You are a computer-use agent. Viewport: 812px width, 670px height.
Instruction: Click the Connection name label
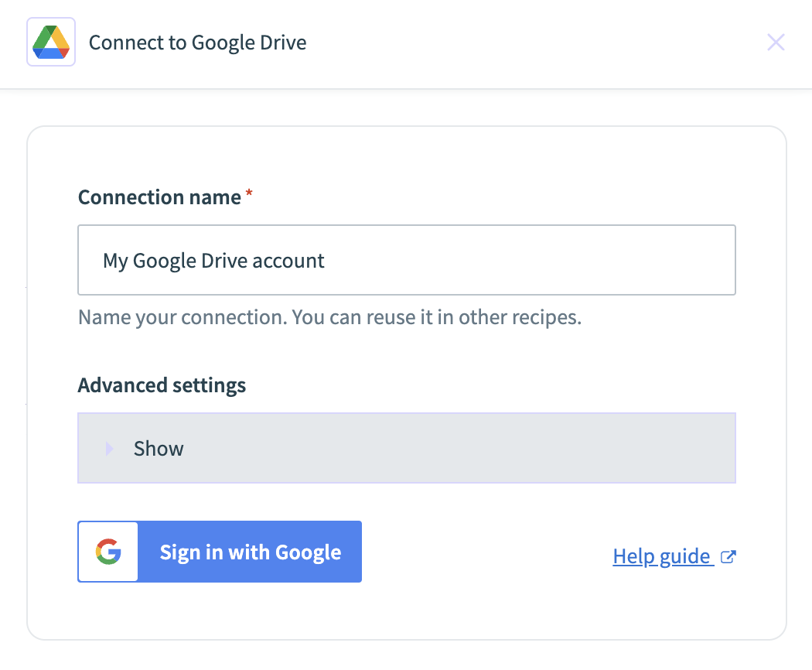159,197
